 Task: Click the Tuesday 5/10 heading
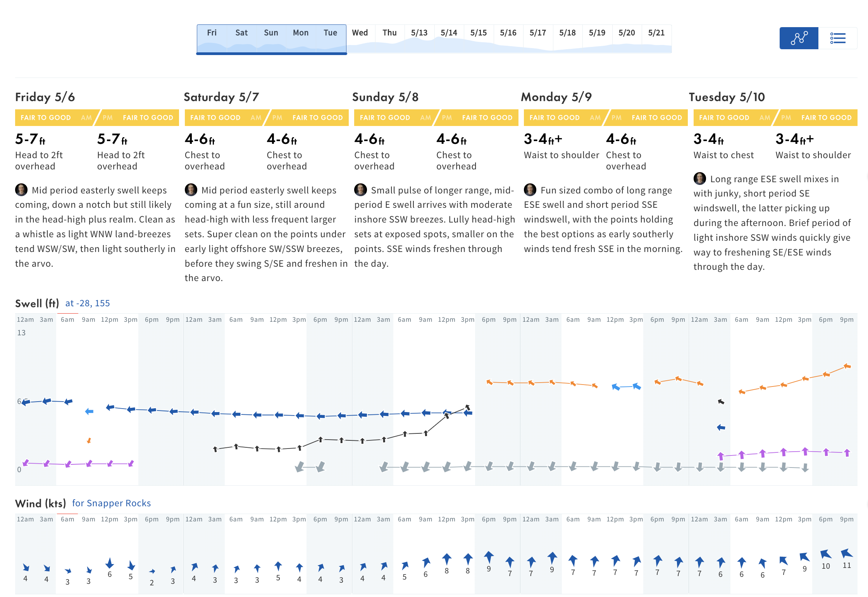727,97
